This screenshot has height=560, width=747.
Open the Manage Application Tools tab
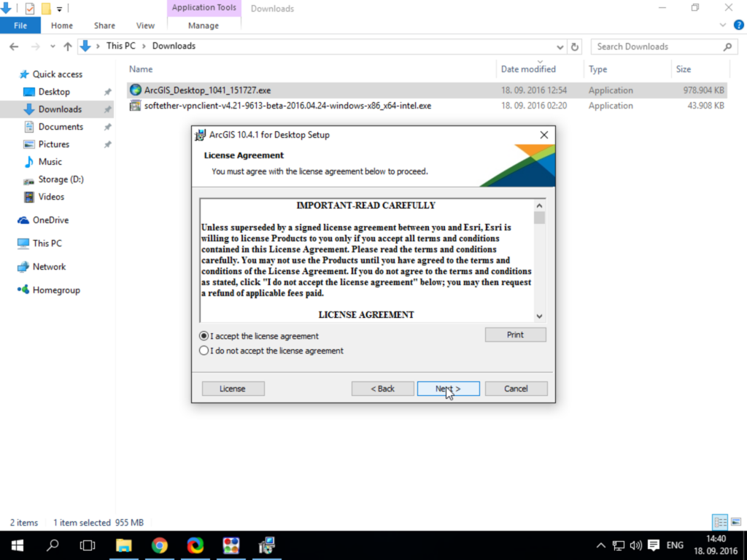tap(204, 26)
